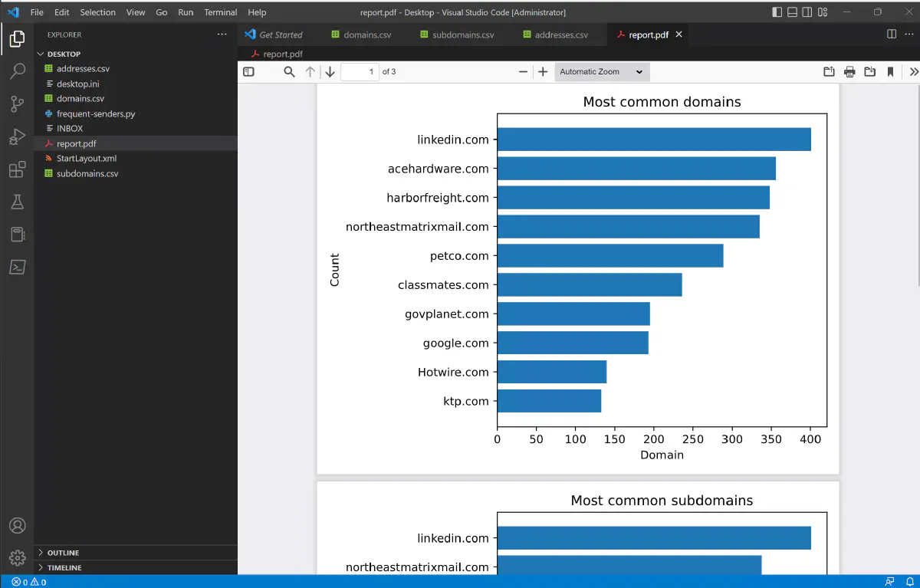Open the View menu
920x588 pixels.
point(136,12)
